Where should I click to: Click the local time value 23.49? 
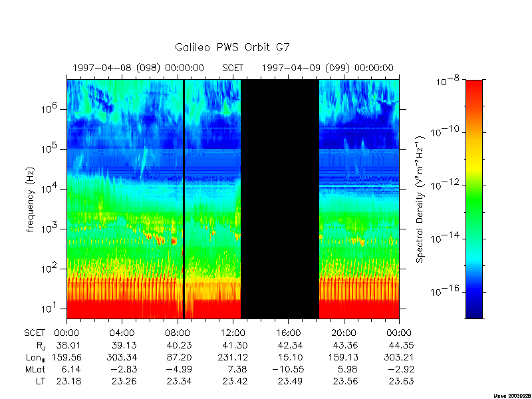tap(291, 381)
